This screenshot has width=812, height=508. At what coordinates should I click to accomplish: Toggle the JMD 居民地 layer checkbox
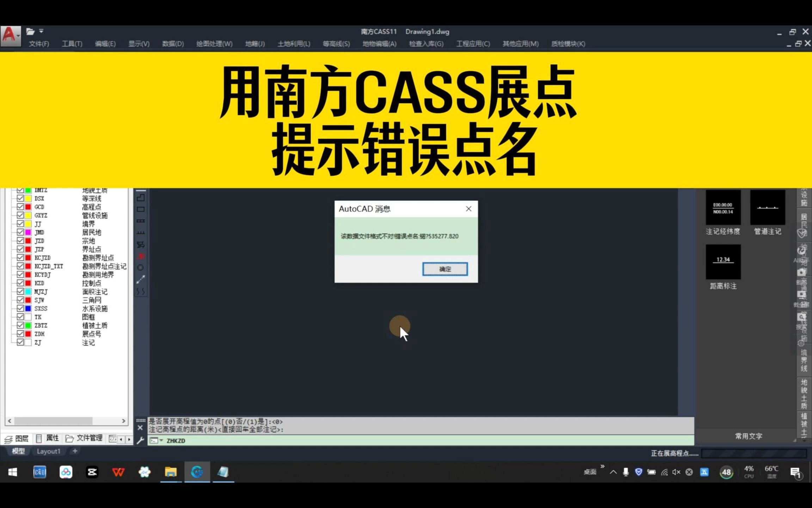click(20, 232)
